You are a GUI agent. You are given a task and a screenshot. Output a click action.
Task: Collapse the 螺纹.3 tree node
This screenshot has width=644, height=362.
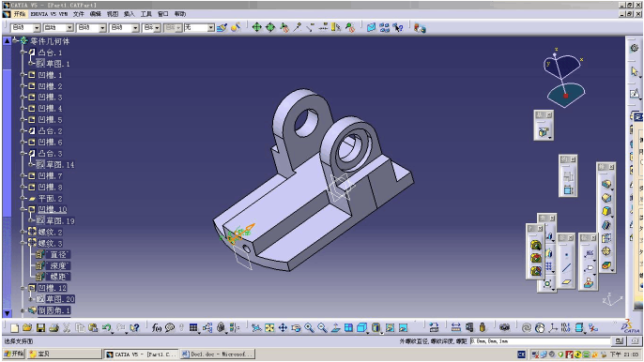(x=23, y=243)
